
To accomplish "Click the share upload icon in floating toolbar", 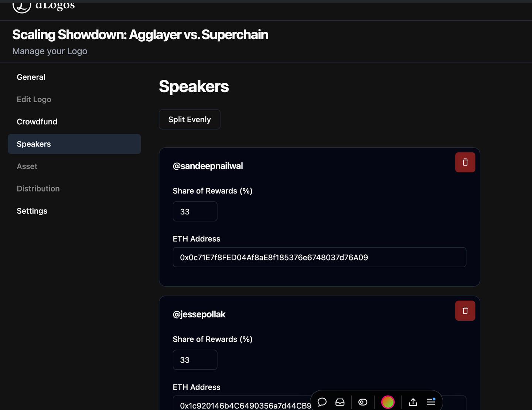I will [413, 402].
